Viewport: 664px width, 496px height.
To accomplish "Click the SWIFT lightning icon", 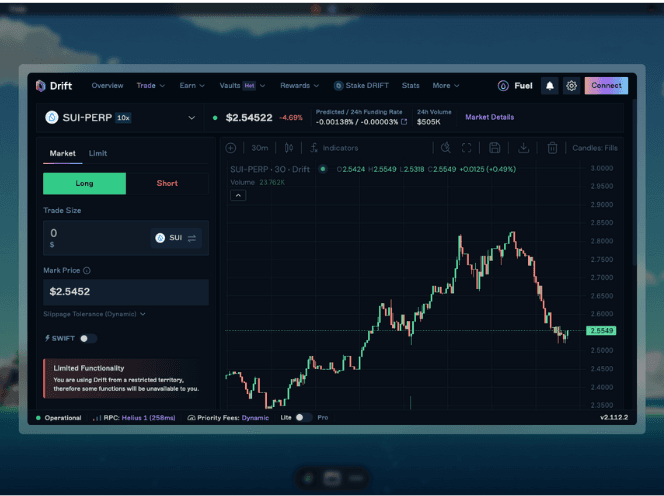I will click(47, 338).
